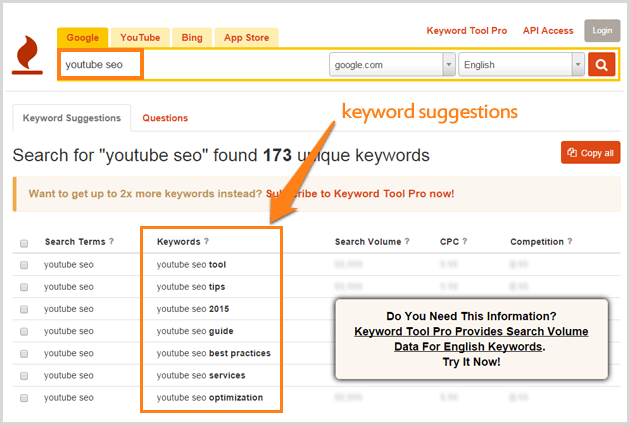
Task: Click the Search Terms column header
Action: coord(75,242)
